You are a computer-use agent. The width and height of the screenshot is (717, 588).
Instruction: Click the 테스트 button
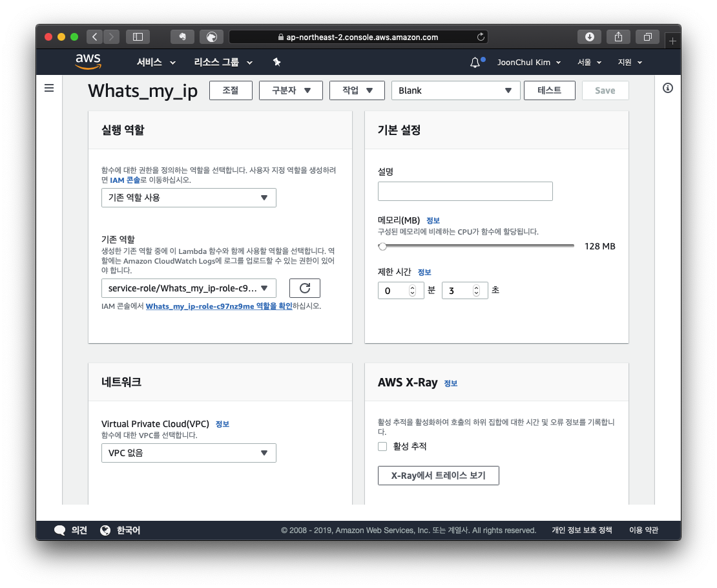coord(549,90)
